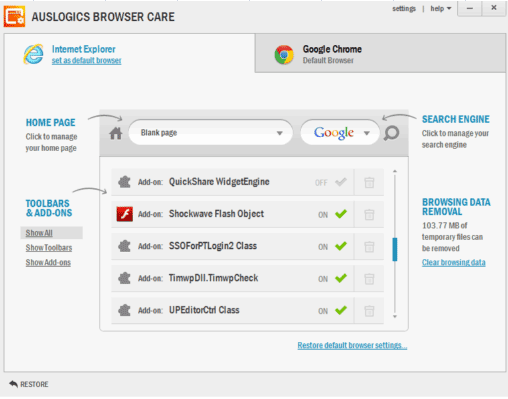The image size is (508, 399).
Task: Click the UPEditorCtrl Class puzzle icon
Action: point(124,310)
